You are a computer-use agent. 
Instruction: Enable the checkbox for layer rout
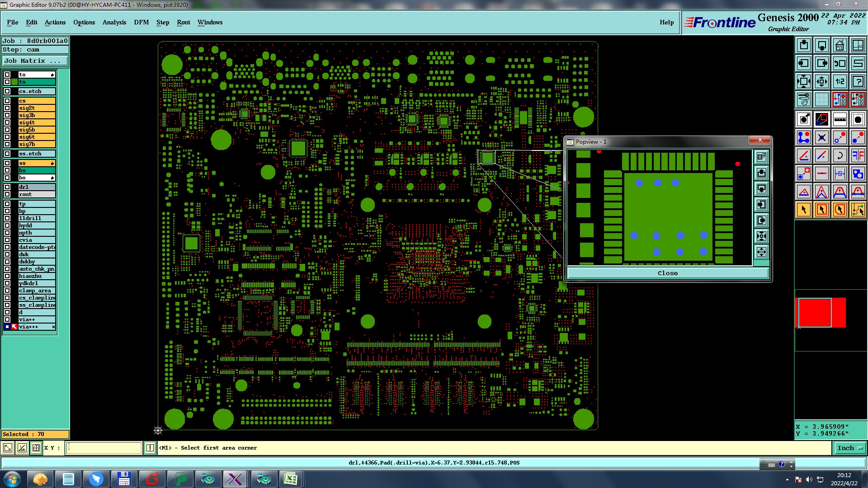(x=7, y=194)
